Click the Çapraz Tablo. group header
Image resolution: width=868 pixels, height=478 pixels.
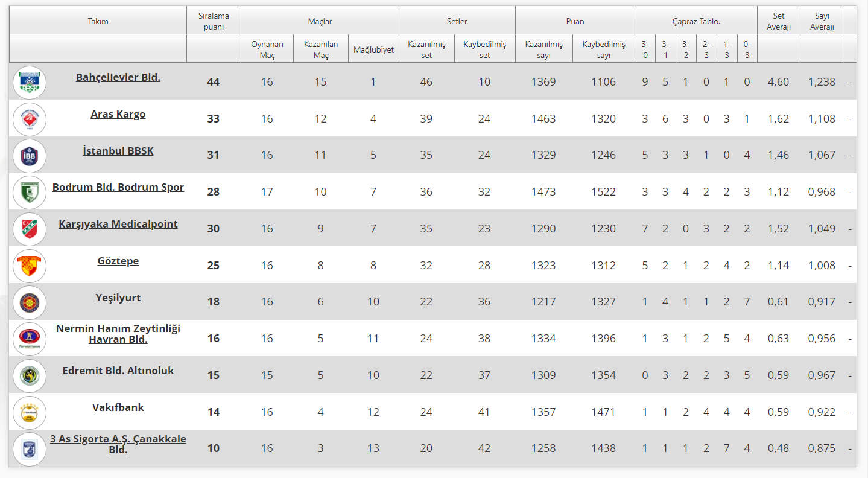tap(696, 21)
